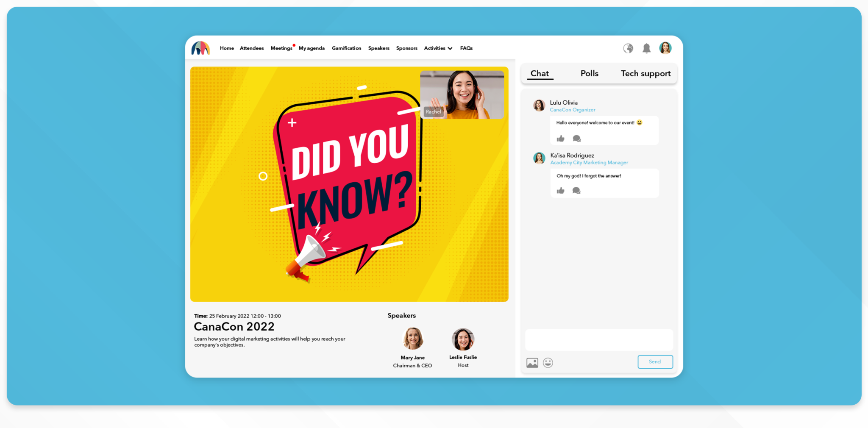Check notifications via the bell icon

[x=647, y=48]
